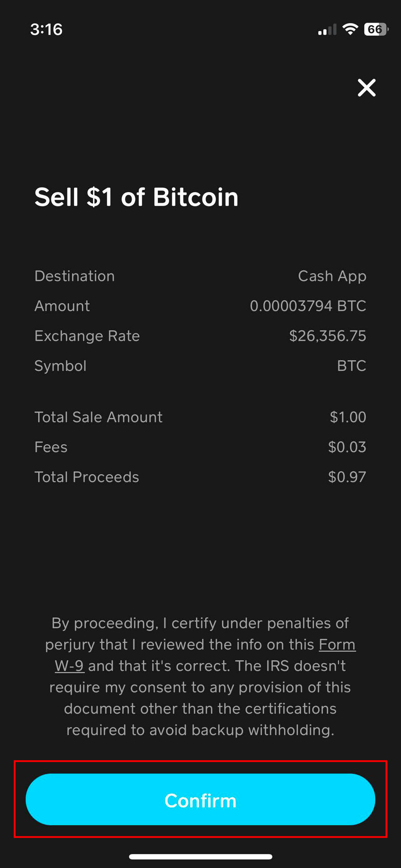Tap the home indicator bar
This screenshot has width=401, height=868.
tap(200, 856)
